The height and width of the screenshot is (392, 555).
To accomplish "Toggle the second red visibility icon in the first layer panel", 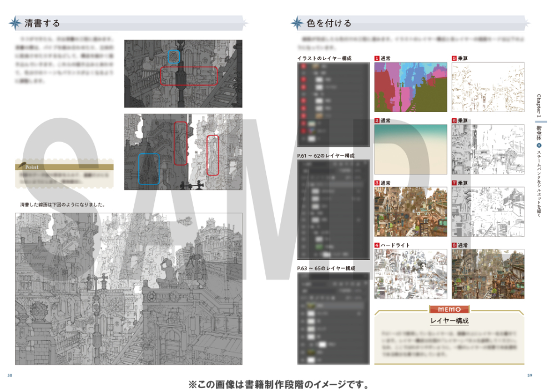I will (302, 80).
